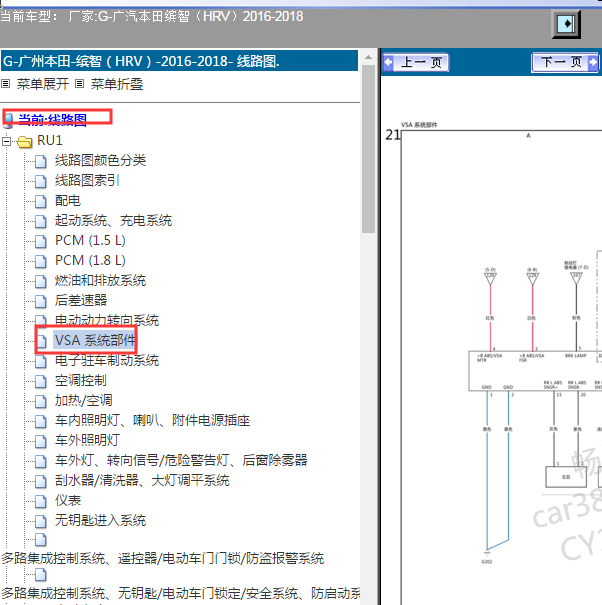Click document icon beside 起动系统、充电系统
Screen dimensions: 602x605
41,221
